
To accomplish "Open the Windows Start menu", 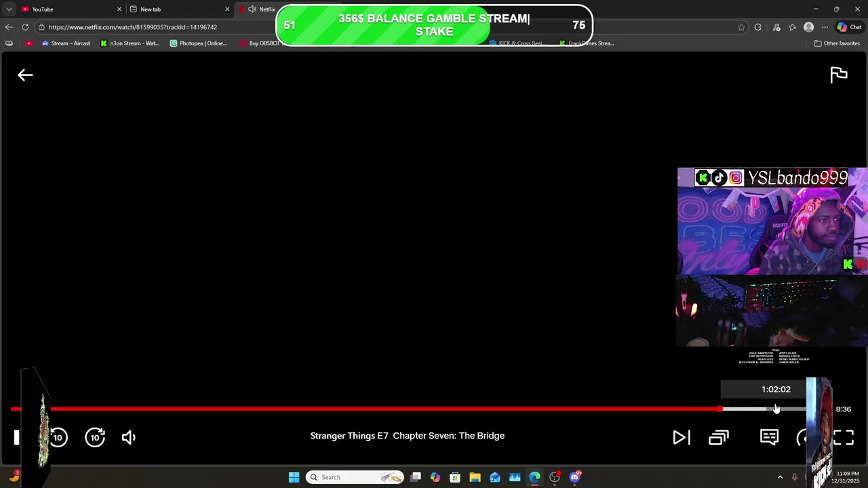I will click(x=294, y=477).
